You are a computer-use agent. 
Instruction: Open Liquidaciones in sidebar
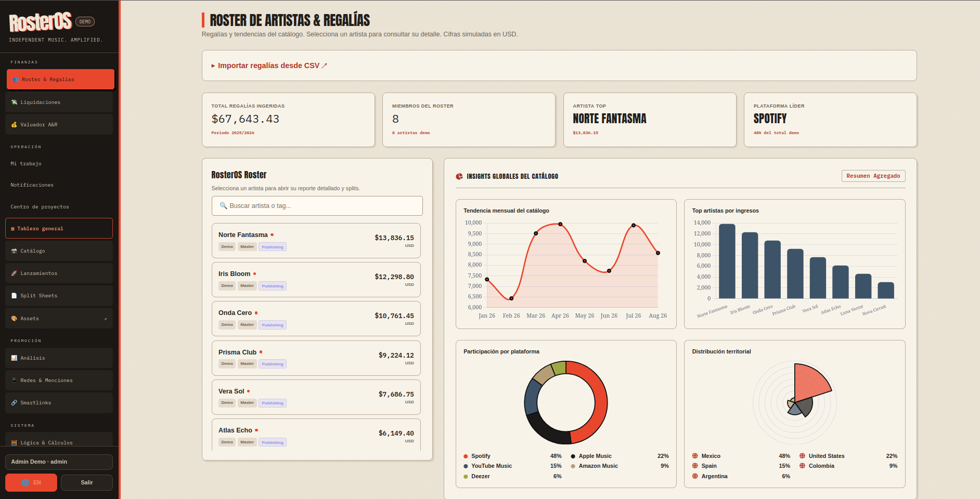click(59, 102)
